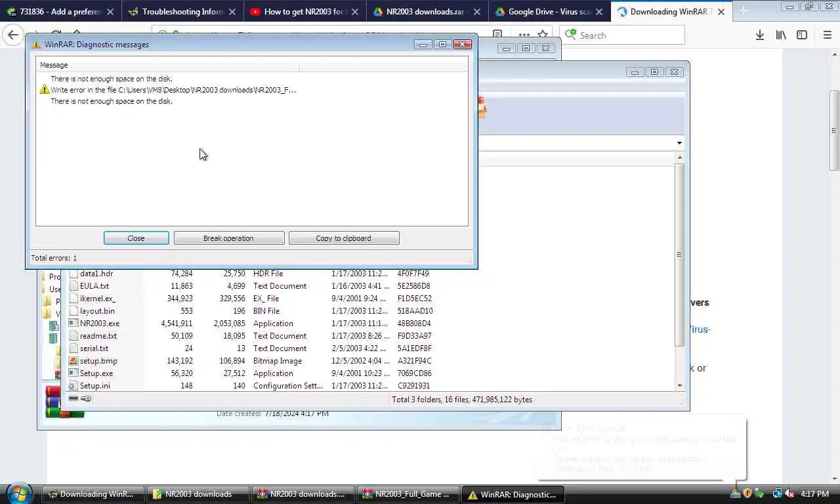840x504 pixels.
Task: Switch to NR2003 downloads.rar tab
Action: (425, 12)
